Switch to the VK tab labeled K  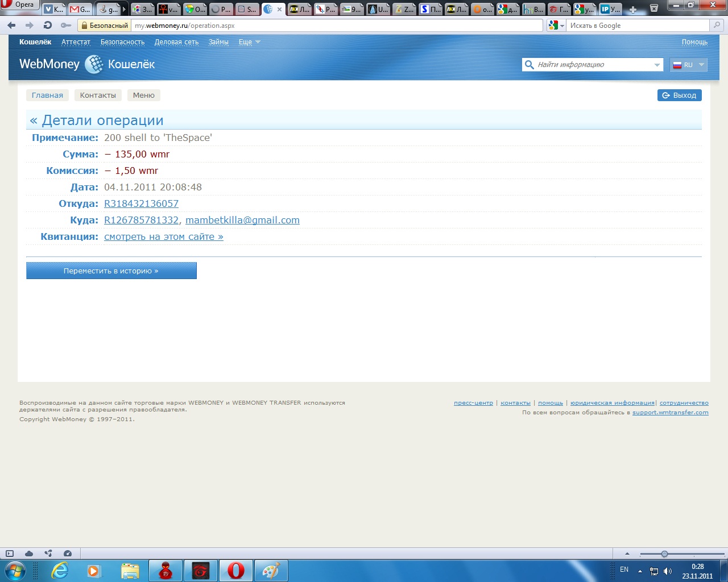54,10
